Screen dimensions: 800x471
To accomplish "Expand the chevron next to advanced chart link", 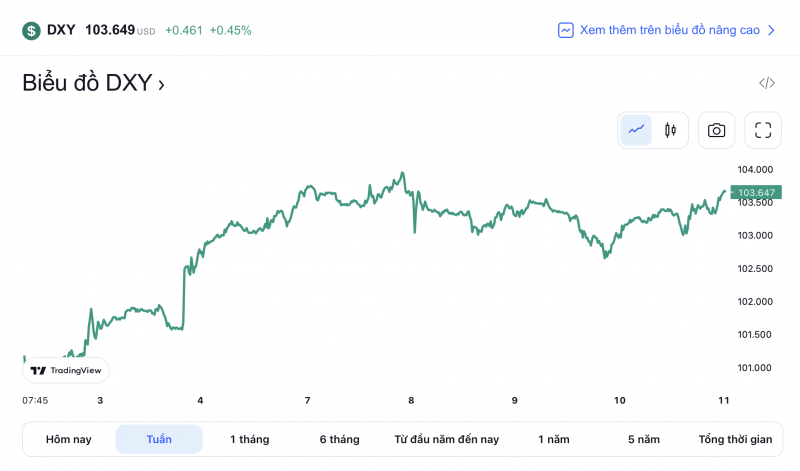I will [771, 30].
